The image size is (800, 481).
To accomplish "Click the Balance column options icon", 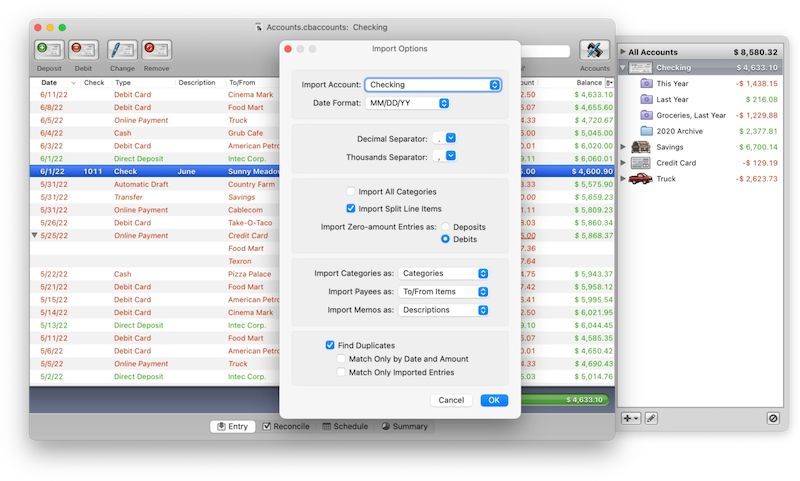I will [x=609, y=82].
